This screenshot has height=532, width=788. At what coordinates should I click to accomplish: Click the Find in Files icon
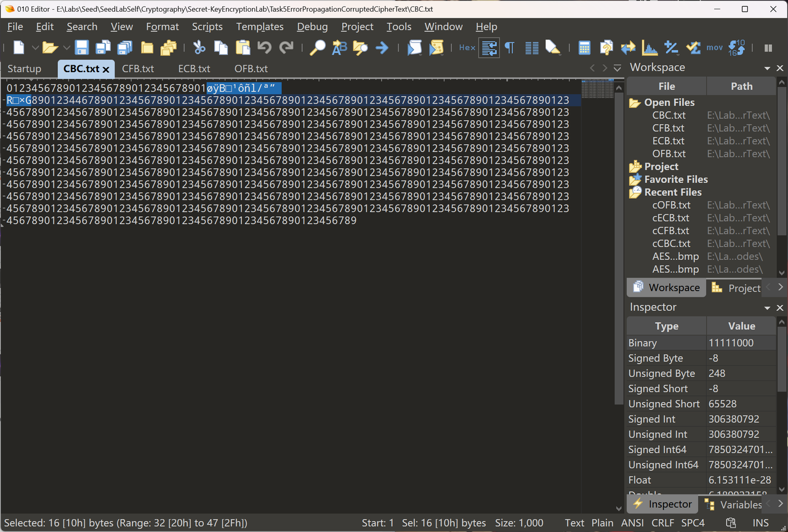pos(360,47)
